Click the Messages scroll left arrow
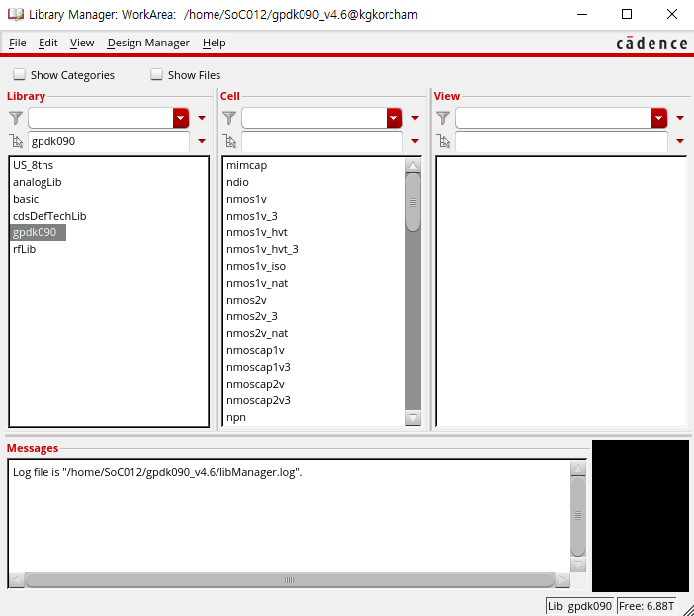694x616 pixels. tap(17, 580)
